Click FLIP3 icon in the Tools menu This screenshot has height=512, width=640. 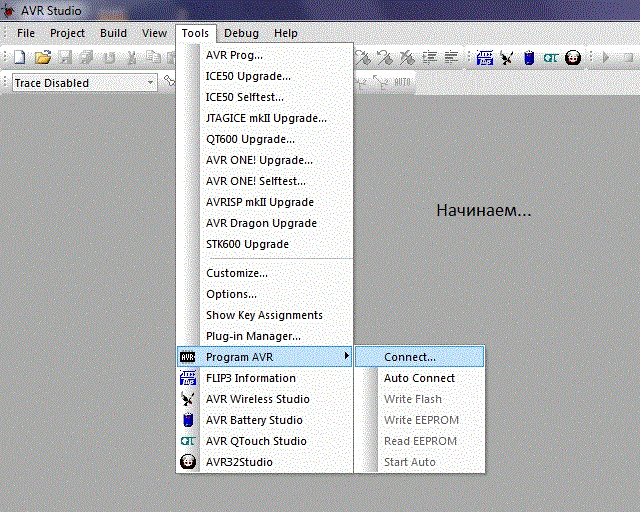point(188,378)
